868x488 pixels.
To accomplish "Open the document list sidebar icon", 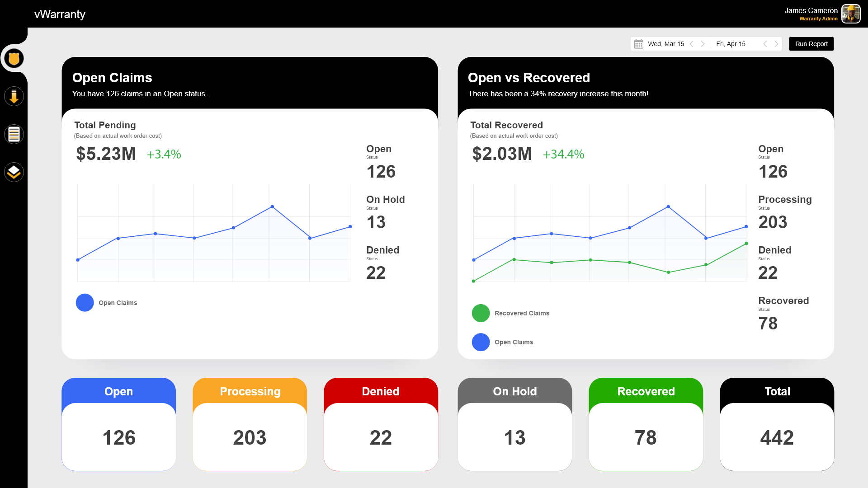I will [x=14, y=134].
